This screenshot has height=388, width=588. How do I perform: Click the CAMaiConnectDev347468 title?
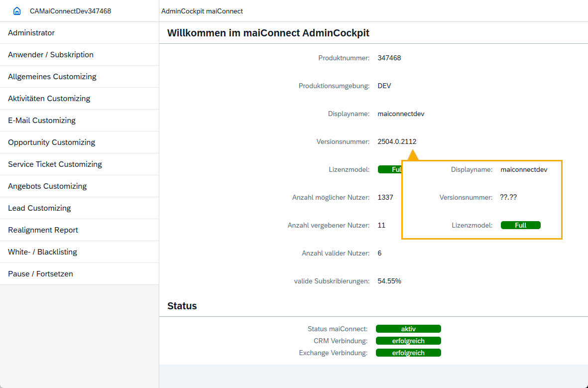coord(70,11)
